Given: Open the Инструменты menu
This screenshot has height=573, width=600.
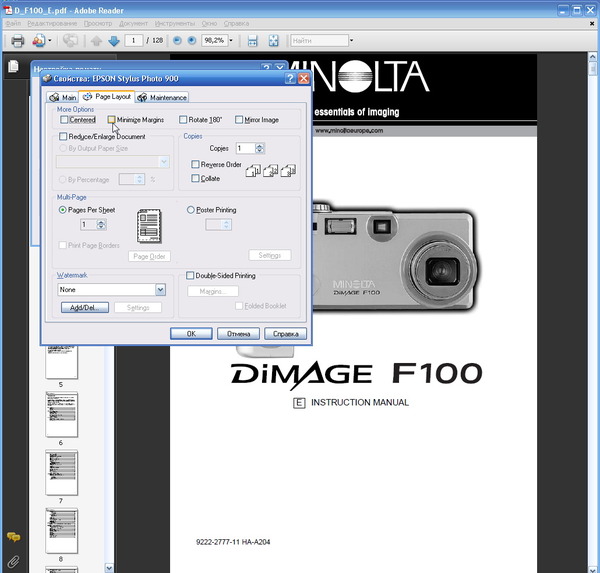Looking at the screenshot, I should (174, 23).
